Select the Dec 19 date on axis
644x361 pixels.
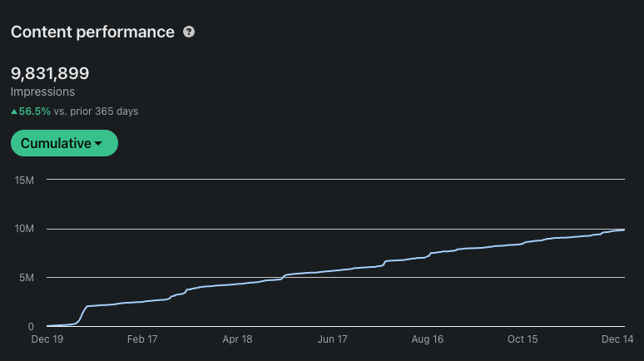click(47, 339)
